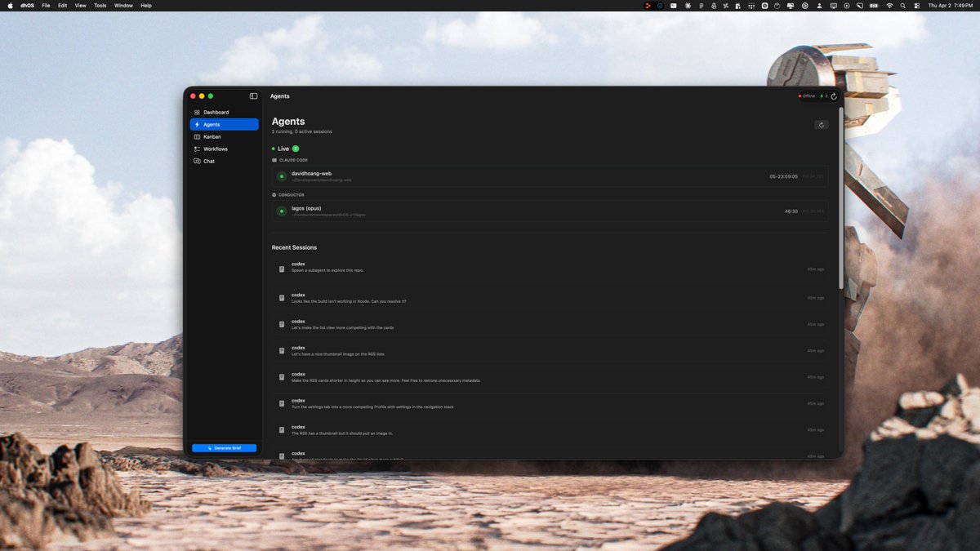Screen dimensions: 980x551
Task: Click document icon of "list view more compelling" session
Action: coord(282,324)
